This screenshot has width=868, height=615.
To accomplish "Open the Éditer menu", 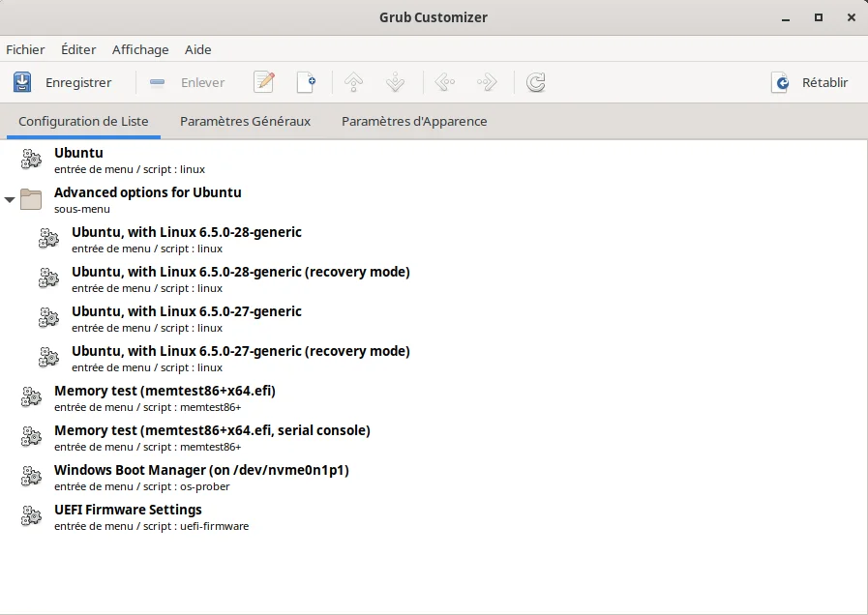I will coord(78,49).
